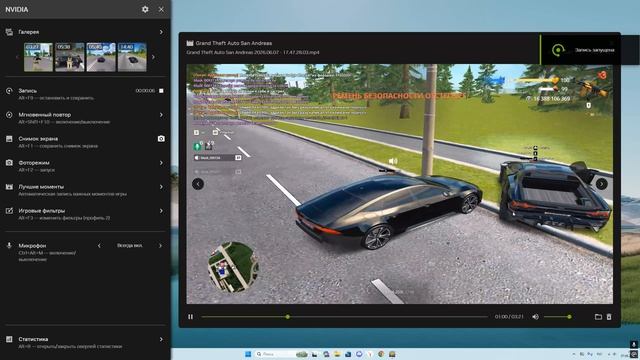Click the Запись recording icon
Viewport: 640px width, 360px height.
click(x=9, y=91)
